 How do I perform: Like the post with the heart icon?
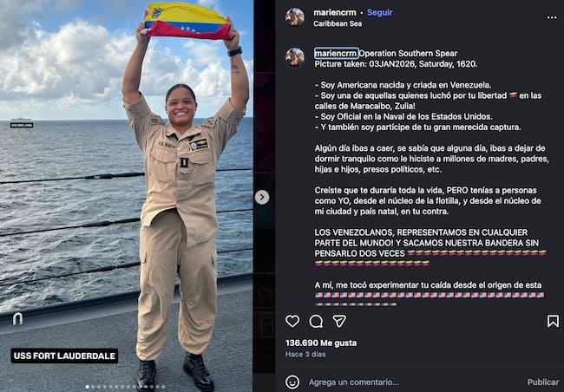click(x=292, y=321)
